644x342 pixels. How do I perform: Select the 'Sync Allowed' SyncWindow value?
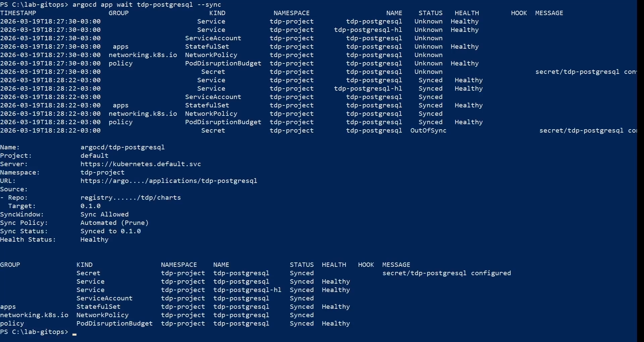click(104, 214)
